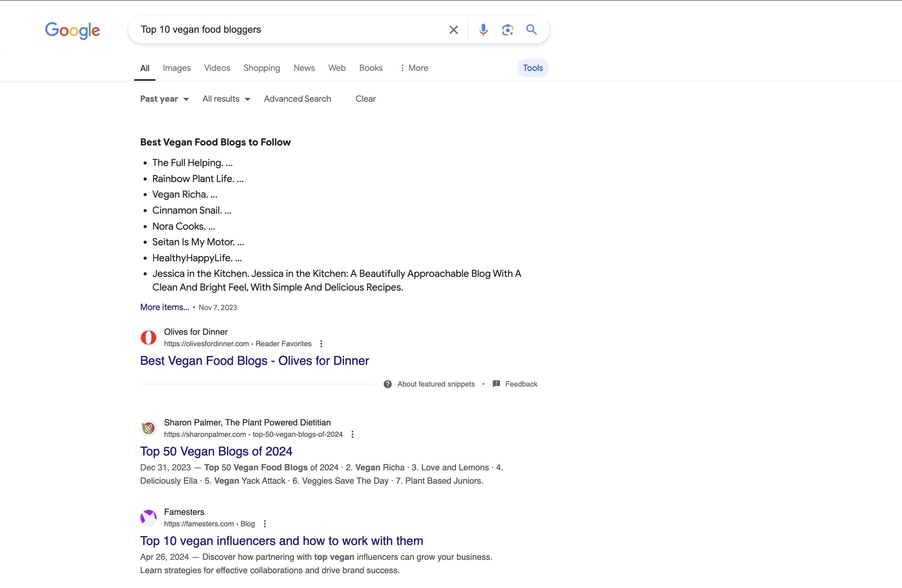Click Cinnamon Snail list item
Viewport: 902px width, 588px height.
pos(192,211)
